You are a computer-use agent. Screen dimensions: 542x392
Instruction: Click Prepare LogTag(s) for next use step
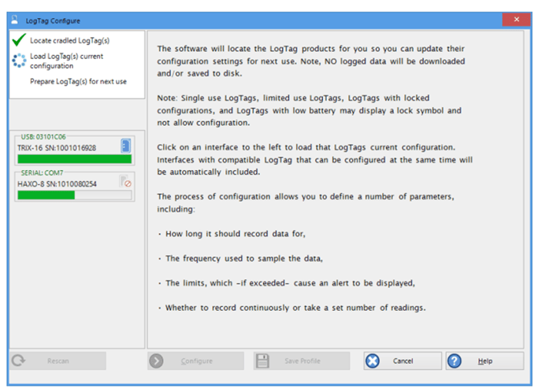click(78, 82)
